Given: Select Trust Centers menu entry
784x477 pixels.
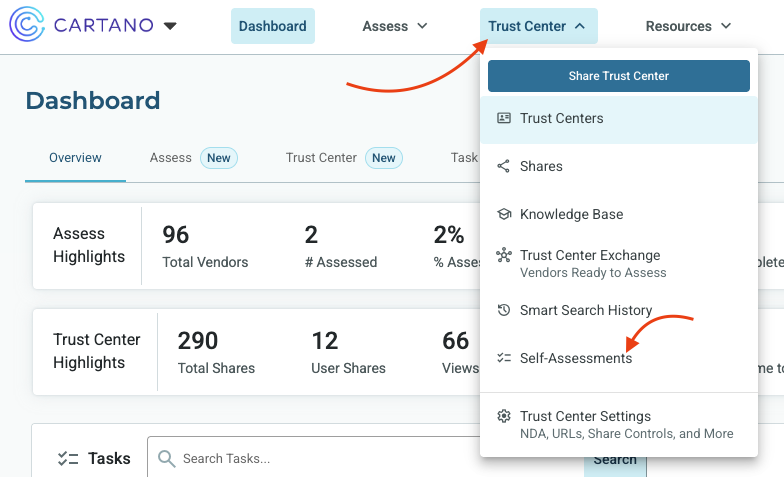Looking at the screenshot, I should click(x=618, y=118).
